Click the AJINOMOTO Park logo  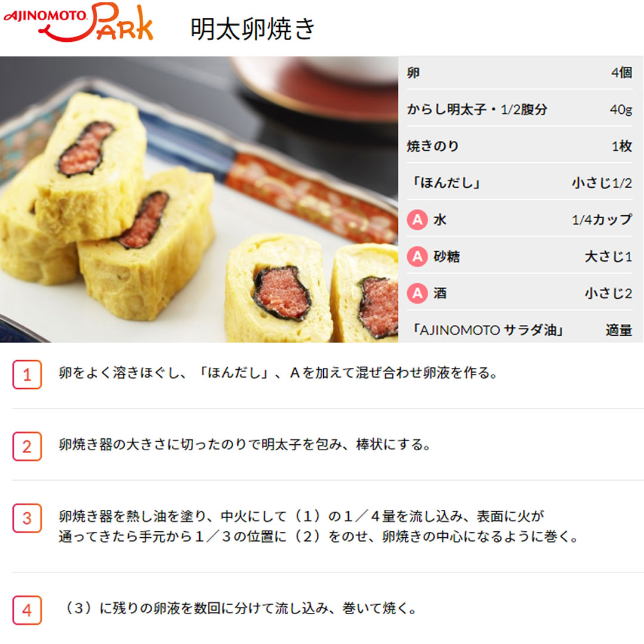(x=78, y=23)
